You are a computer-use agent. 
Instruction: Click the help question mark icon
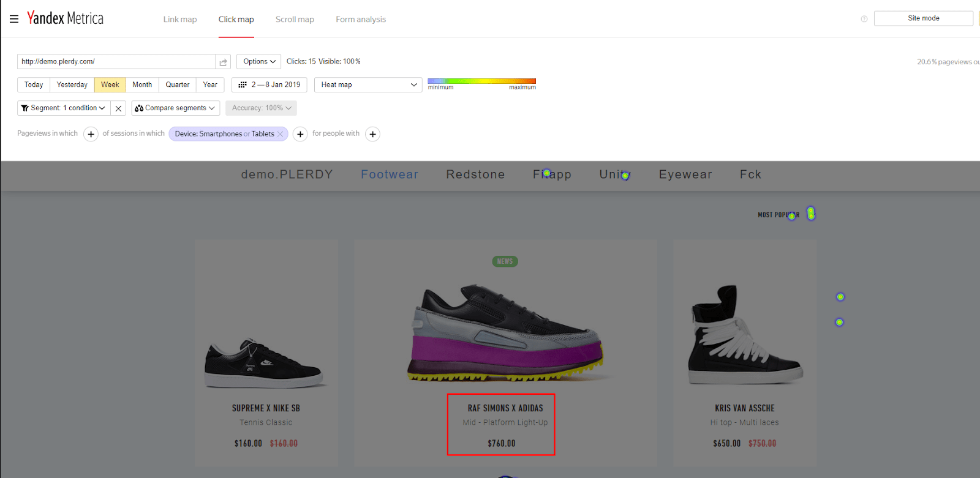864,19
